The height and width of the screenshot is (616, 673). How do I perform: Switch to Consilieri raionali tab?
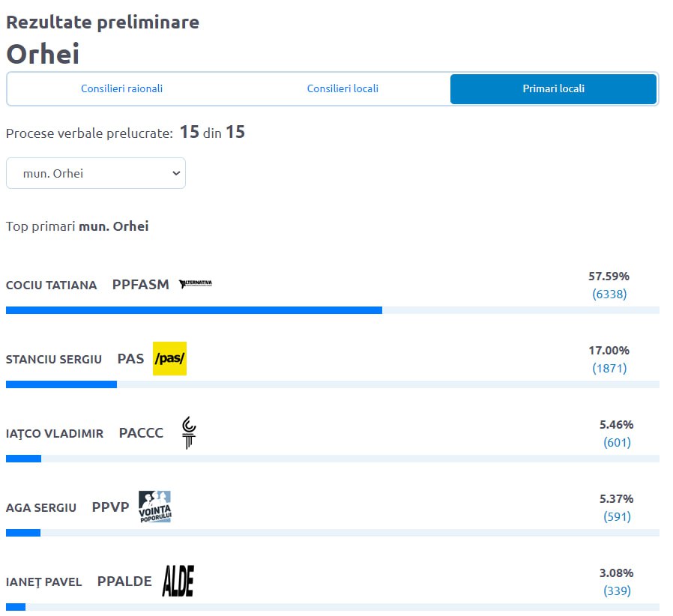click(122, 89)
